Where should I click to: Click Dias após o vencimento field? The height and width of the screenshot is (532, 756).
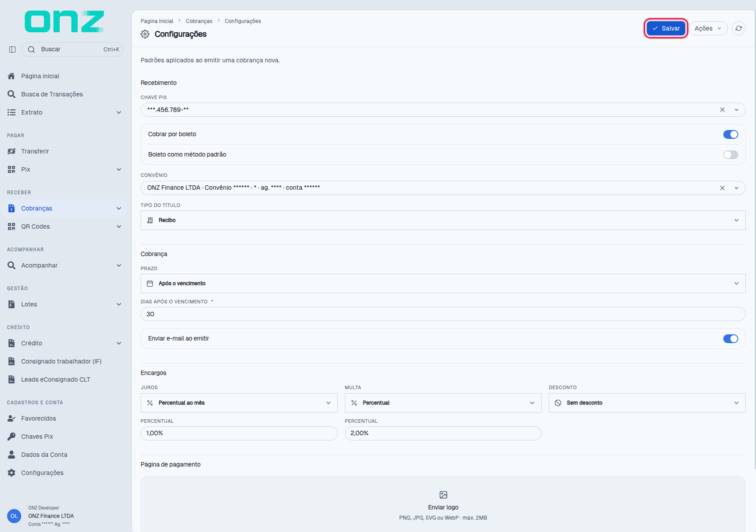(443, 314)
